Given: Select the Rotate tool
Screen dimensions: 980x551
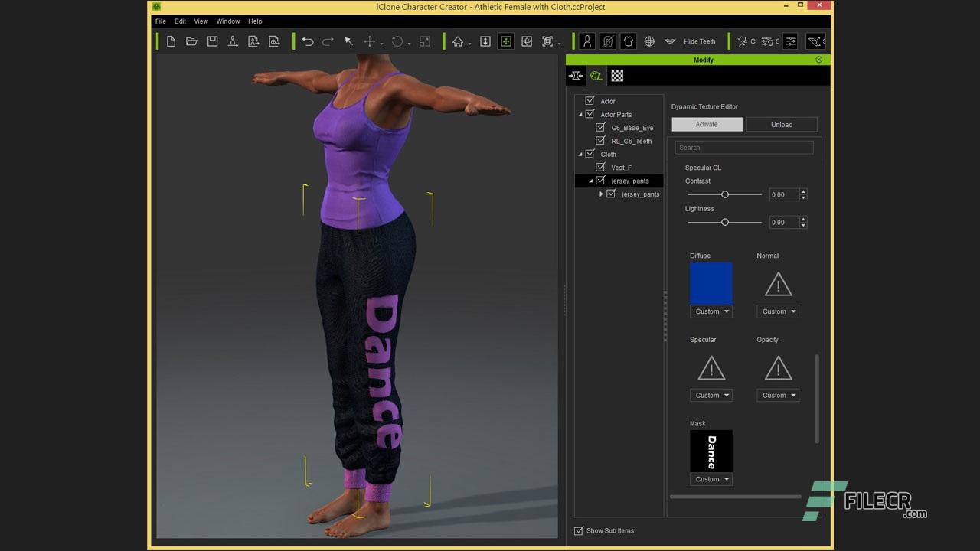Looking at the screenshot, I should click(397, 41).
